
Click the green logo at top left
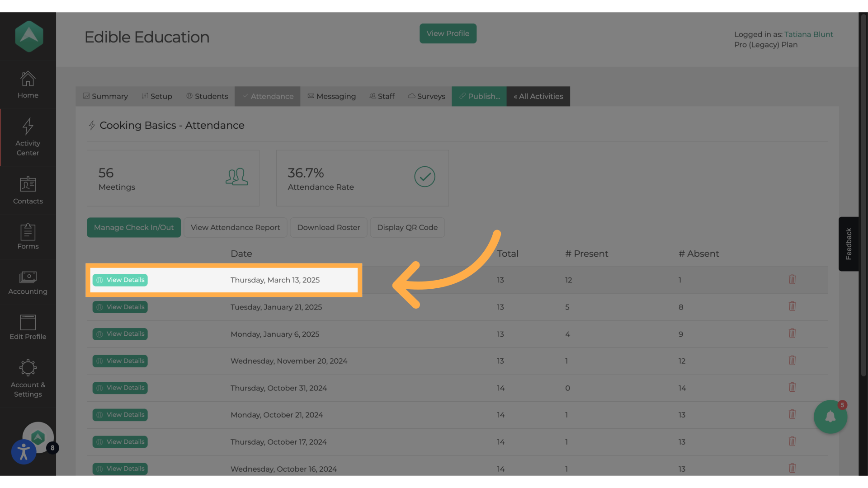[29, 37]
